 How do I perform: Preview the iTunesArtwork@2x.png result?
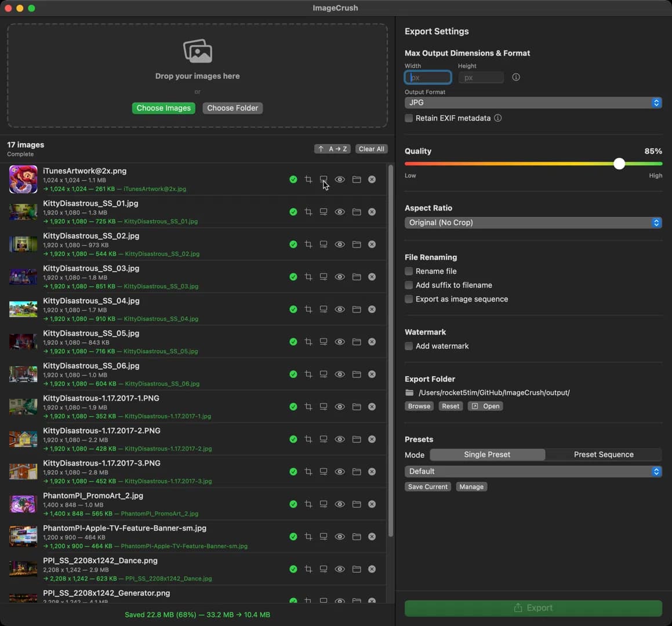340,180
